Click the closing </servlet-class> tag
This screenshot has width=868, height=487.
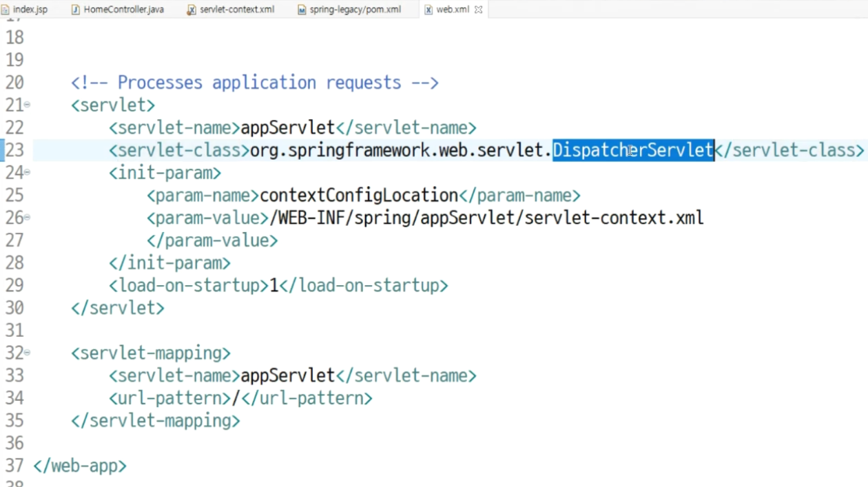[x=789, y=149]
